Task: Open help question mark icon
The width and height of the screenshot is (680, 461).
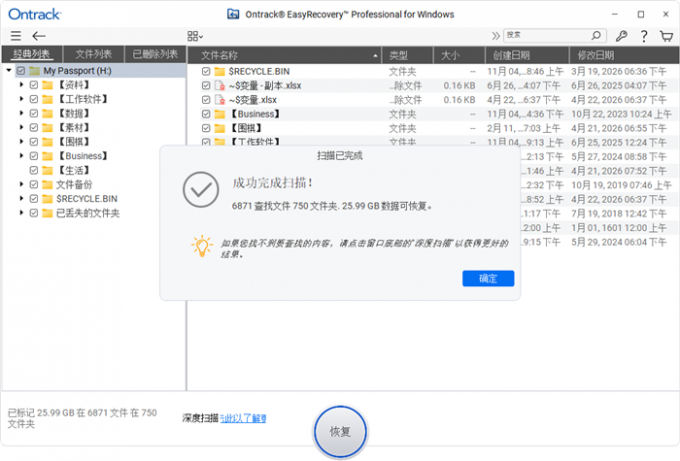Action: [644, 36]
